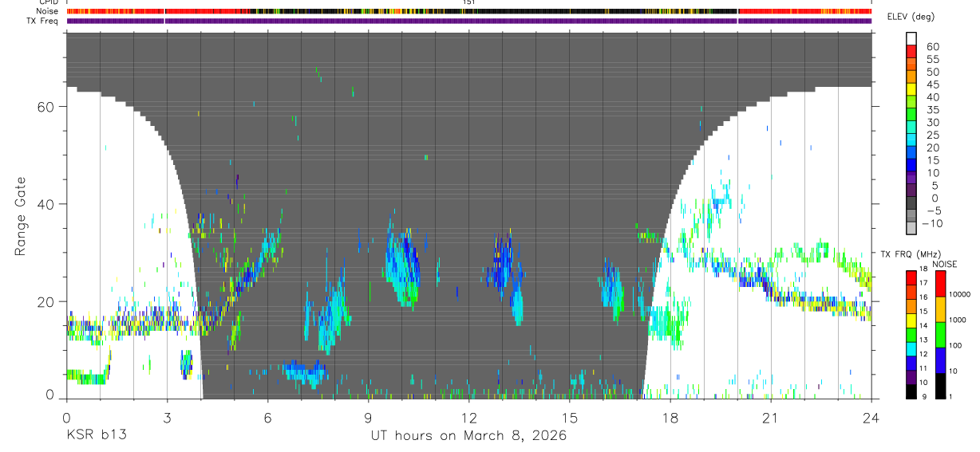Click the light gray swatch below -10 ELEV
Image resolution: width=980 pixels, height=452 pixels.
click(911, 226)
